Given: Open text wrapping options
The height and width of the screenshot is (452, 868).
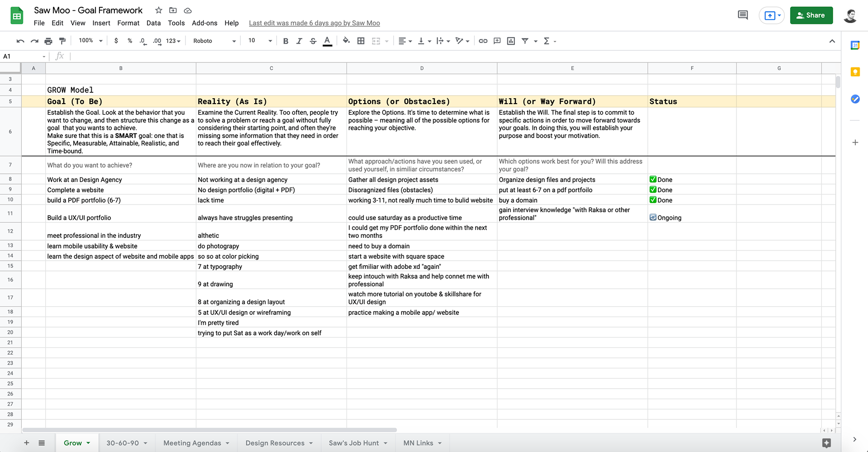Looking at the screenshot, I should [x=443, y=41].
